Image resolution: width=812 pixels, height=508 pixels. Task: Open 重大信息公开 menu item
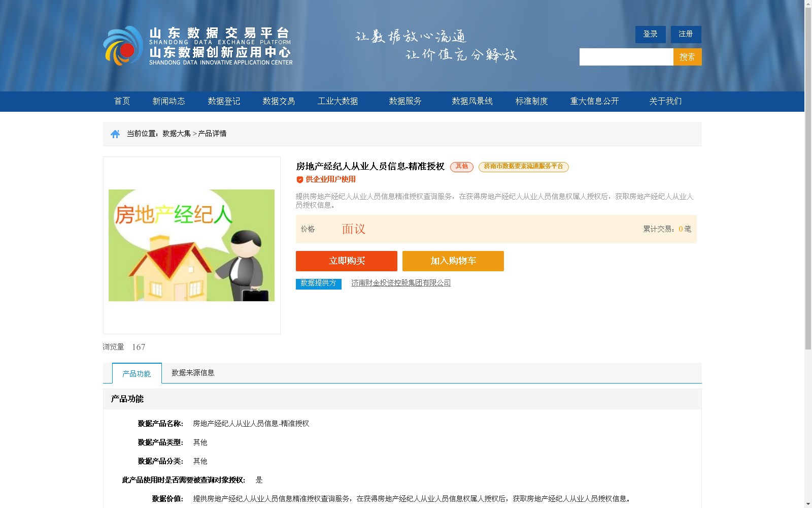pyautogui.click(x=594, y=101)
